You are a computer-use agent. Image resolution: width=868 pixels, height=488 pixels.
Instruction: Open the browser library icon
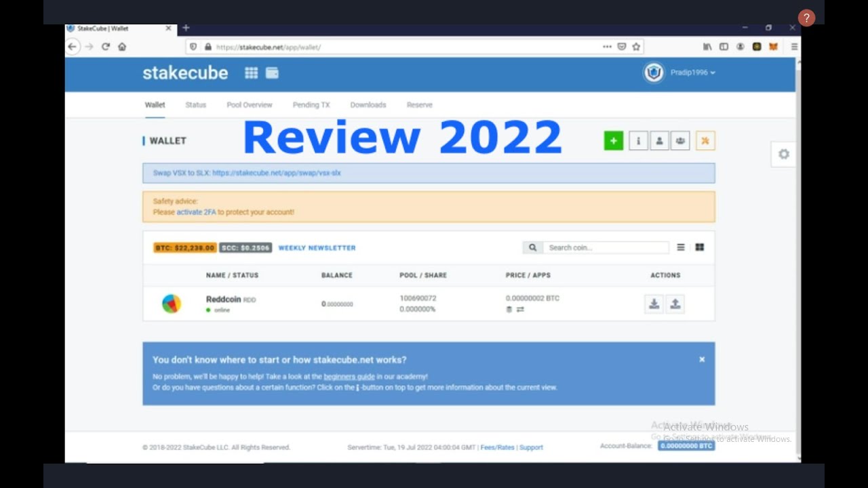(707, 47)
